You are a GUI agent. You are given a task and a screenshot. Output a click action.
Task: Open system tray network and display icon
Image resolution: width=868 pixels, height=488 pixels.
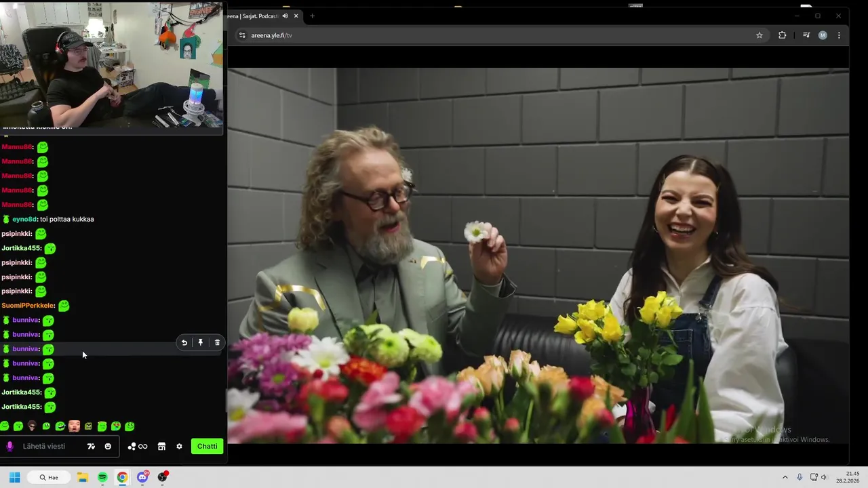[x=814, y=477]
